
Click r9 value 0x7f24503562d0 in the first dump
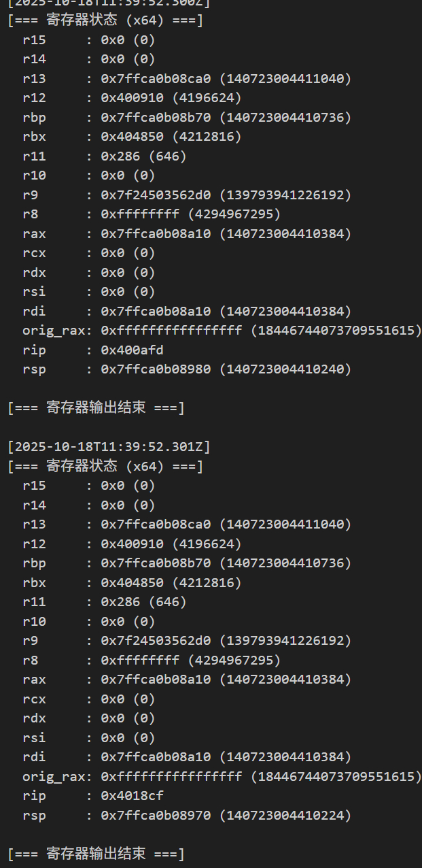click(156, 195)
